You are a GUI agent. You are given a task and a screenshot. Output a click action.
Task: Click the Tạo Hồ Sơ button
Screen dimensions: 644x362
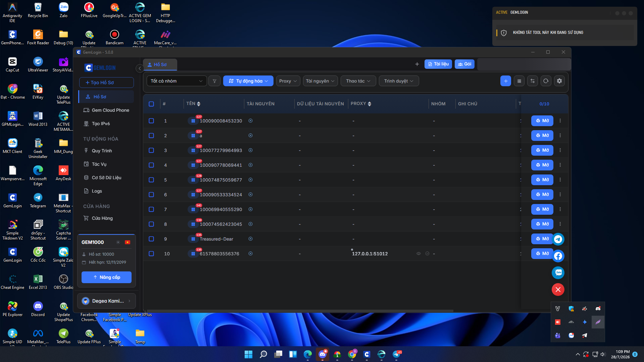(x=106, y=83)
